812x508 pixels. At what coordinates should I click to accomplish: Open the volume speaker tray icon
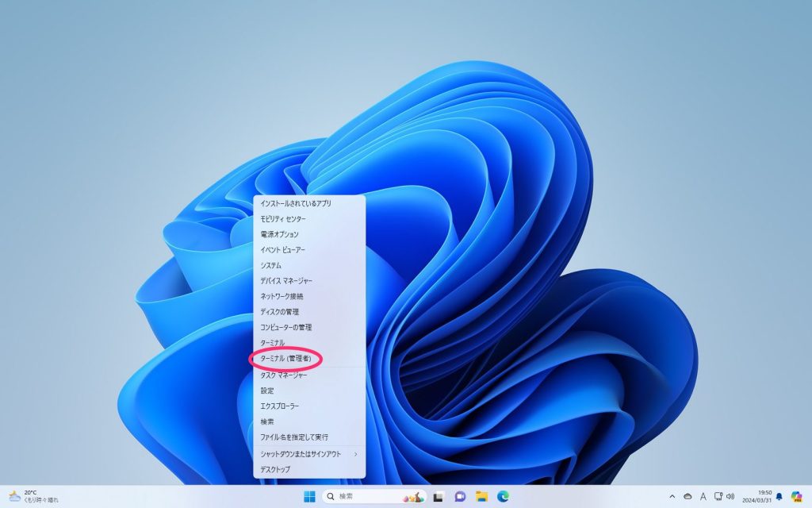pyautogui.click(x=730, y=497)
